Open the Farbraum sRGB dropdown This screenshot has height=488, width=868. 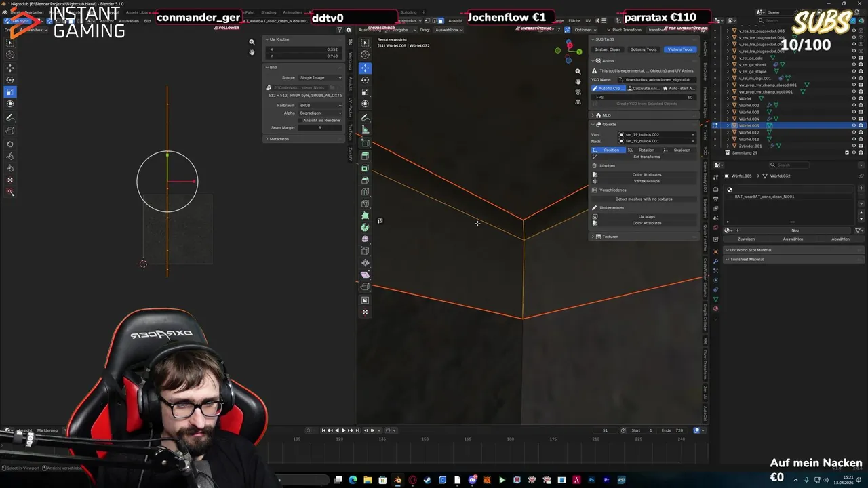click(321, 106)
